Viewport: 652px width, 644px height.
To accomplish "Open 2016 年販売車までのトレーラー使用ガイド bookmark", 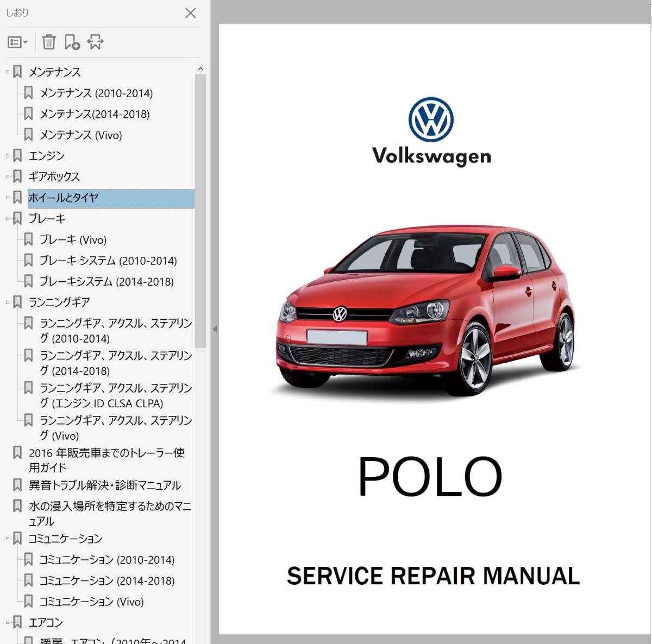I will [x=106, y=460].
